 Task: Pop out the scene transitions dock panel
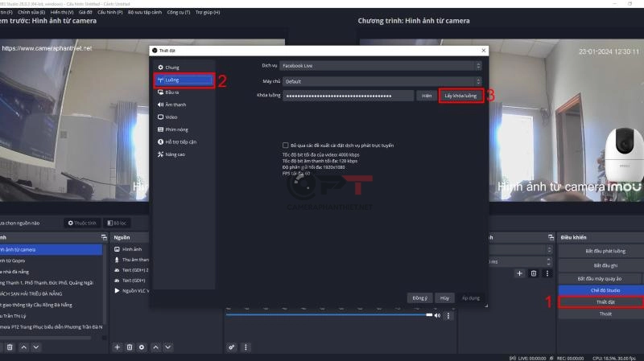(x=551, y=237)
